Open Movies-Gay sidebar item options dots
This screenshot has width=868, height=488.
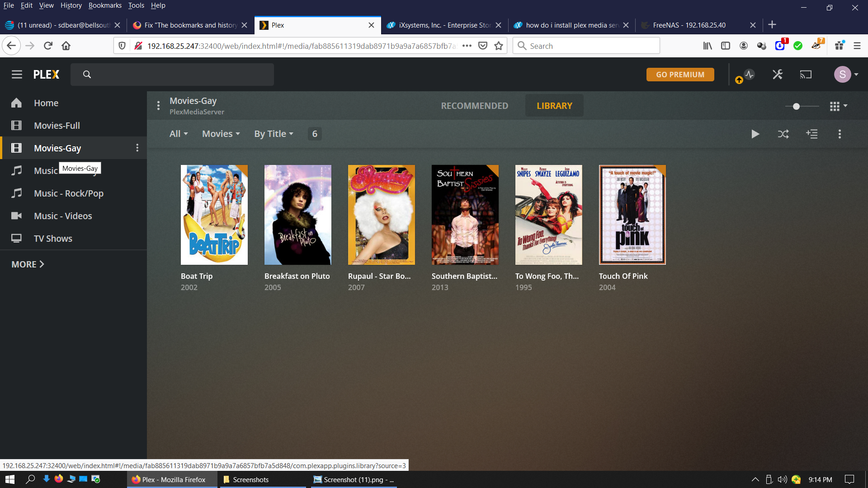tap(137, 148)
